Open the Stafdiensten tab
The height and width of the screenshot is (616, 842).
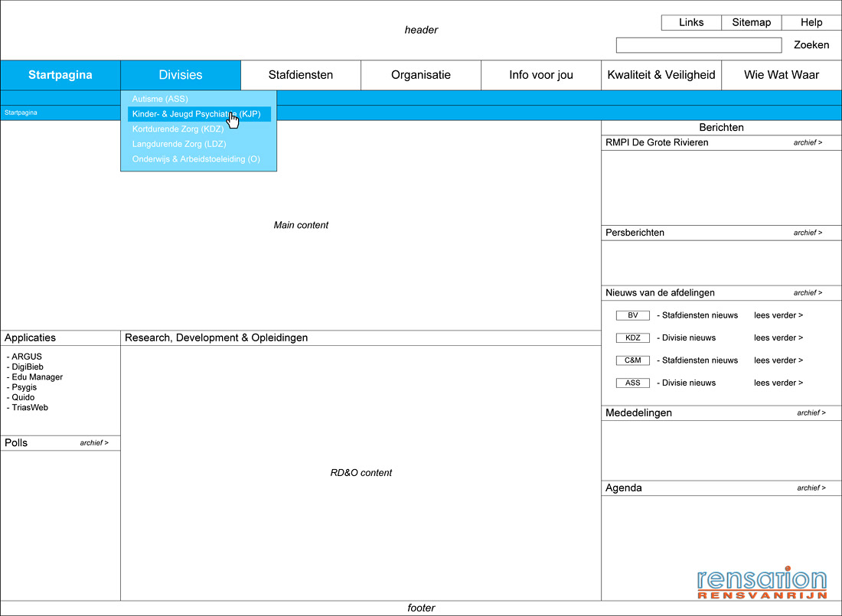tap(301, 75)
